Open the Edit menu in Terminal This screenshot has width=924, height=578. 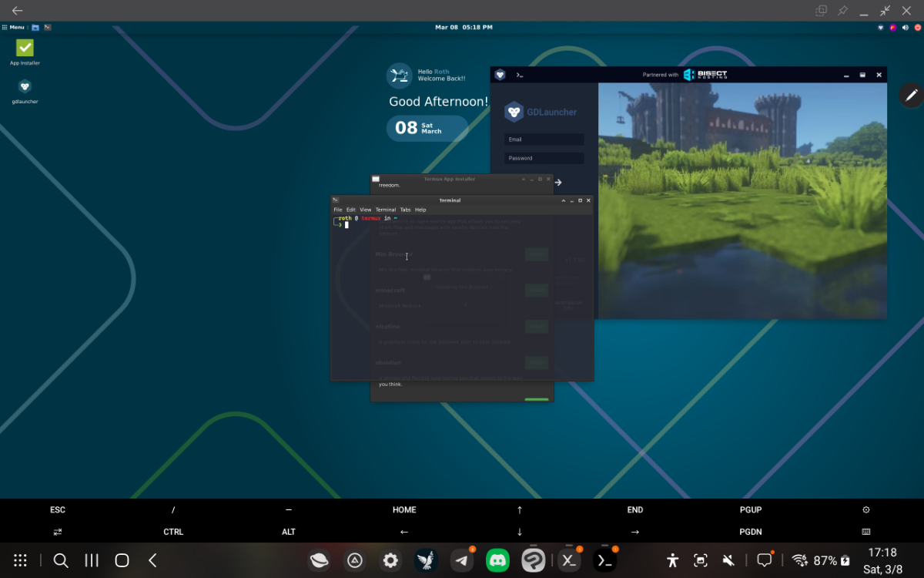pos(351,210)
